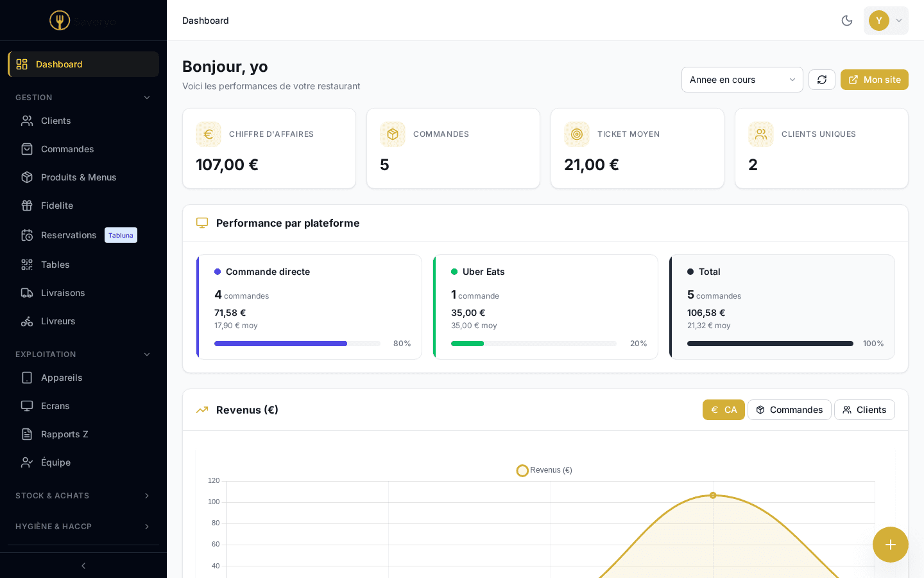Switch the chart to Commandes
Image resolution: width=924 pixels, height=578 pixels.
point(789,410)
